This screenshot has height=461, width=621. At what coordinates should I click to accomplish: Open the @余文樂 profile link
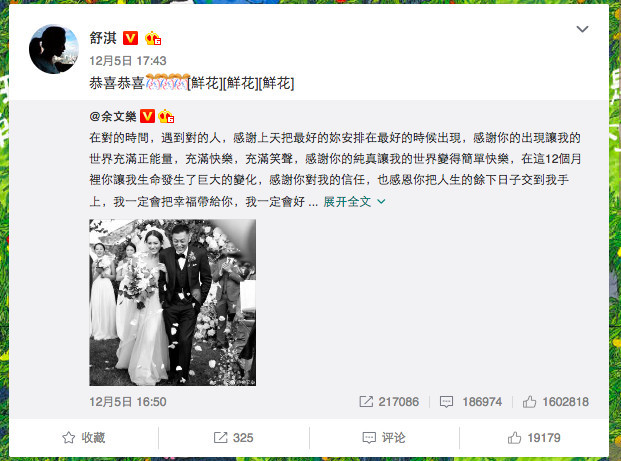coord(113,116)
